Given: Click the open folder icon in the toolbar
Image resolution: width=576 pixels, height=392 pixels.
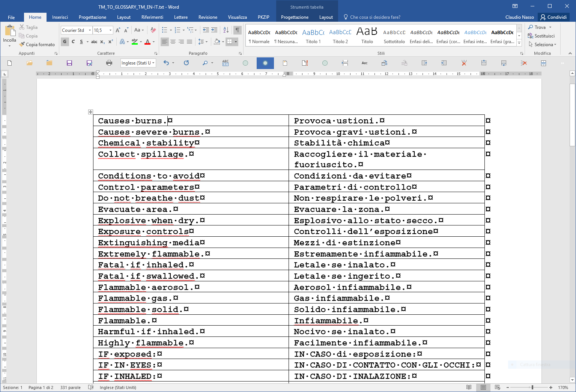Looking at the screenshot, I should (30, 63).
